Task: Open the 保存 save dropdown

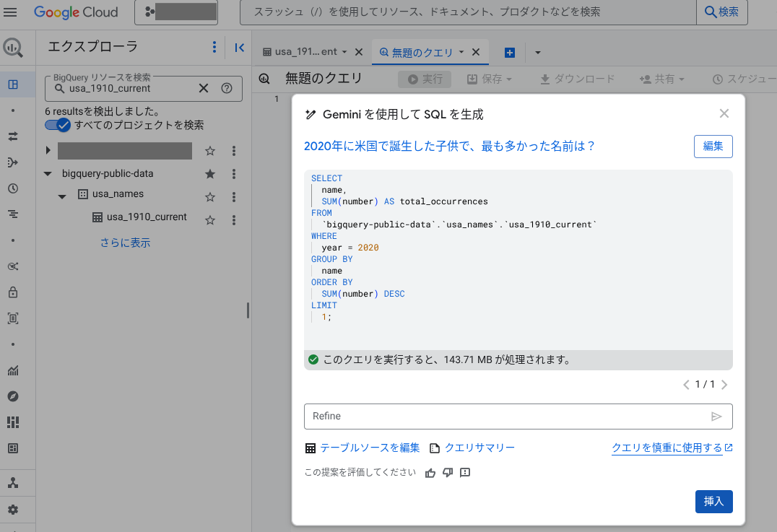Action: (490, 79)
